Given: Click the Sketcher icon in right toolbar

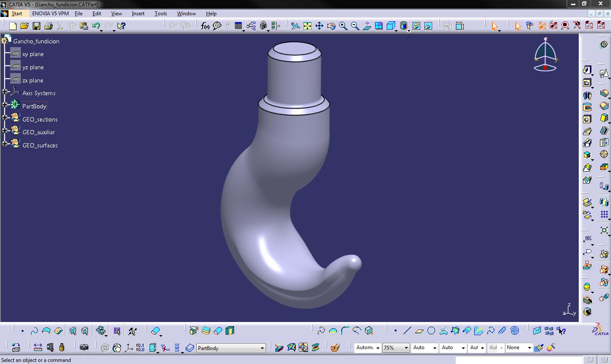Looking at the screenshot, I should pos(604,73).
